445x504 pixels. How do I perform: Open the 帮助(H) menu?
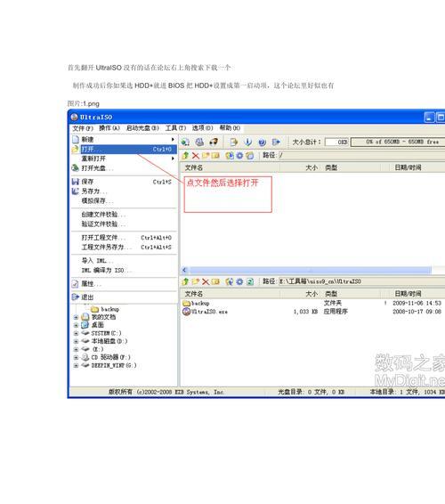[230, 128]
